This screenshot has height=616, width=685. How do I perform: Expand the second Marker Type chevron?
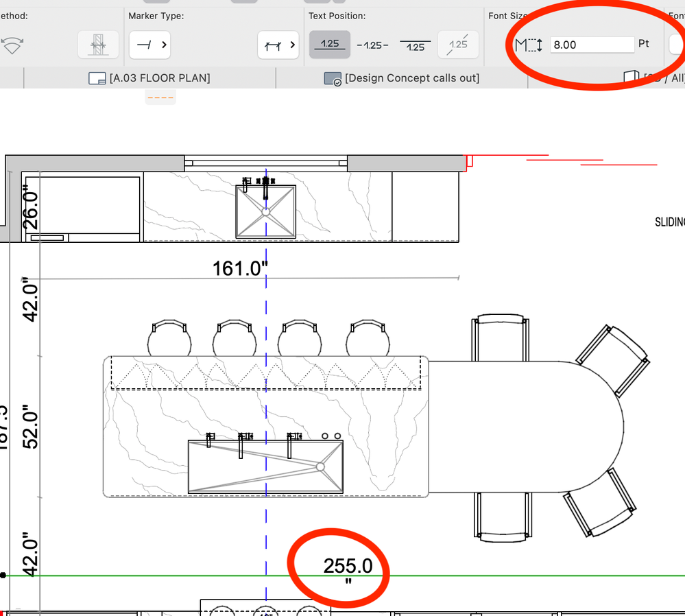(291, 45)
